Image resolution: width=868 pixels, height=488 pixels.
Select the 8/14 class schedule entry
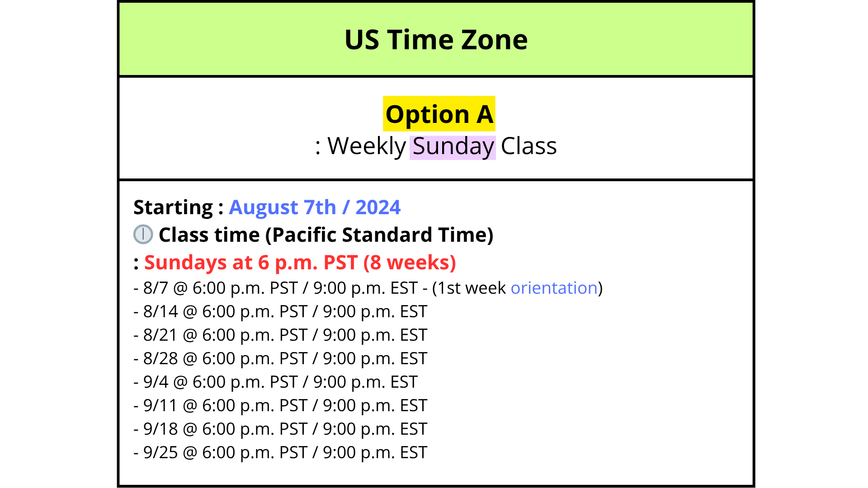coord(280,312)
